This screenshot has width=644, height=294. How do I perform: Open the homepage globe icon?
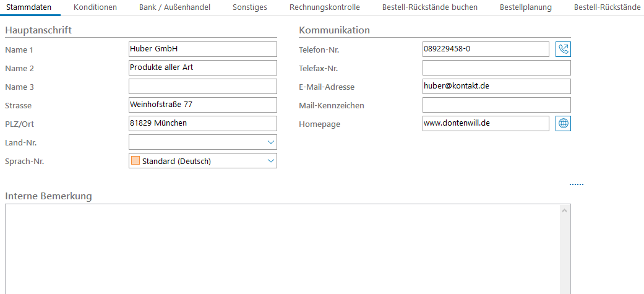pyautogui.click(x=563, y=124)
